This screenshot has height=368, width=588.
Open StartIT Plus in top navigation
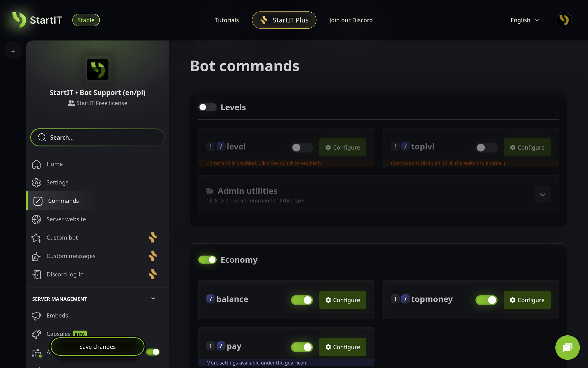click(x=284, y=20)
